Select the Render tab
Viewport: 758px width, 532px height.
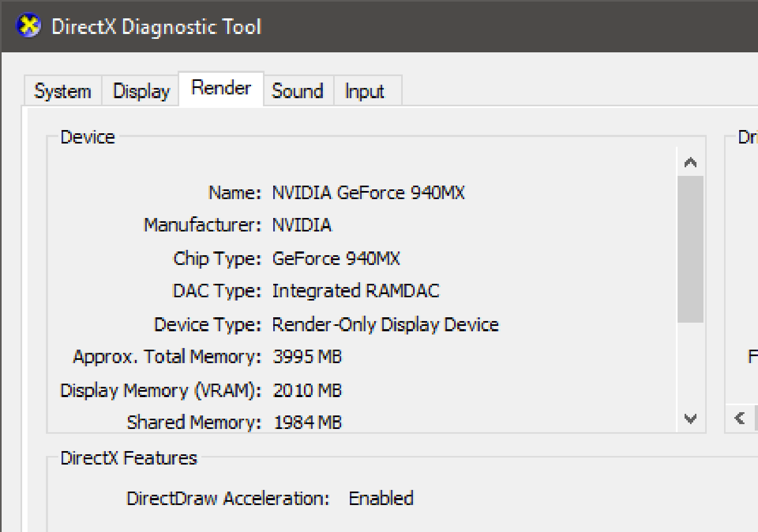click(x=221, y=88)
